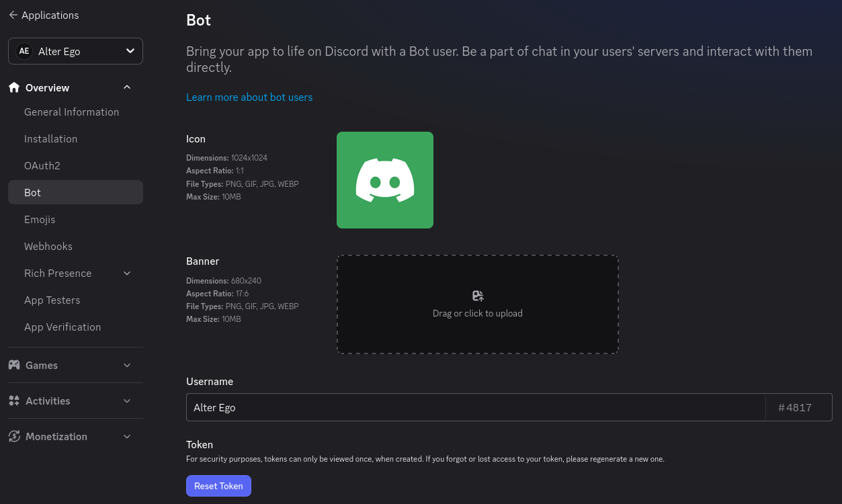842x504 pixels.
Task: Click the back arrow beside Applications
Action: [13, 15]
